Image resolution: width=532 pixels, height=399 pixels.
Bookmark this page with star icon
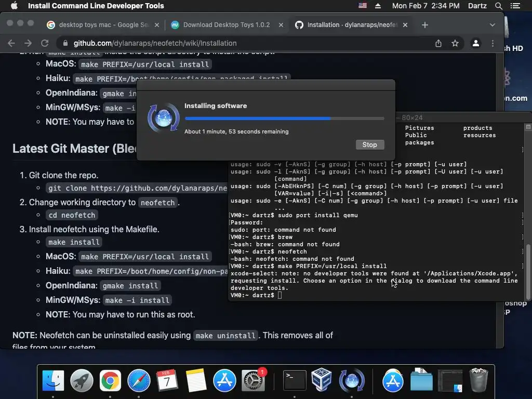(x=455, y=43)
